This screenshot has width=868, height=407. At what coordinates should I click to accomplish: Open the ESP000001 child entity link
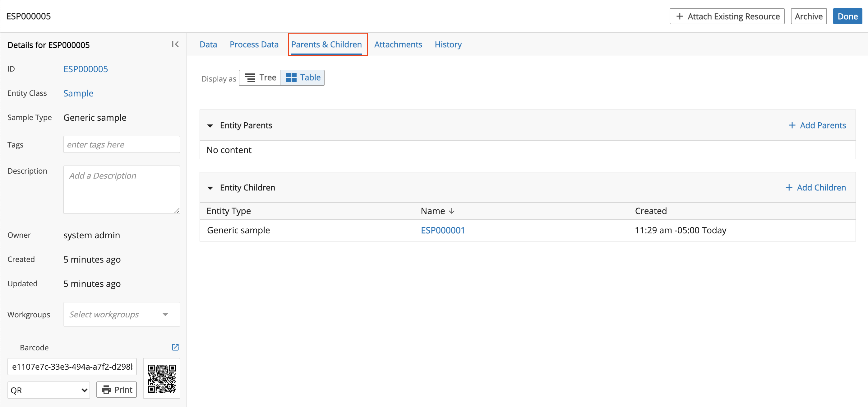pos(443,230)
